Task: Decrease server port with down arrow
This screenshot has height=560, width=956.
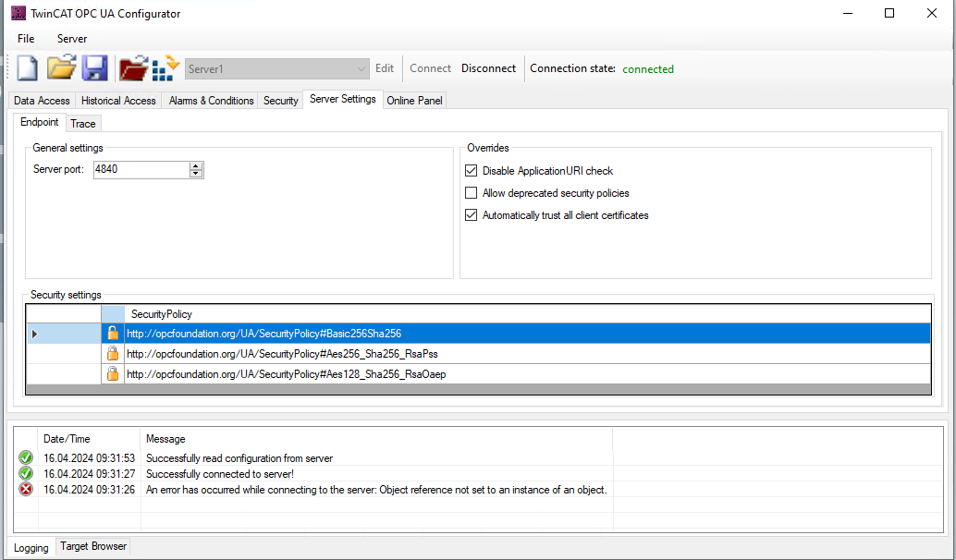Action: tap(195, 174)
